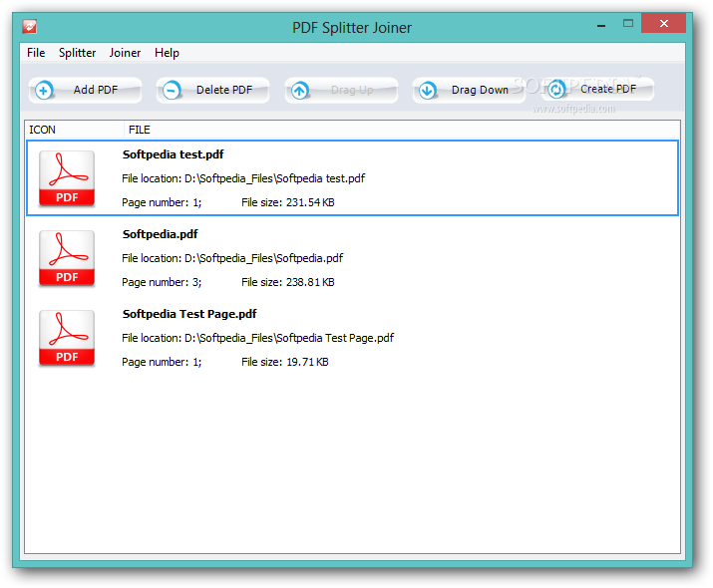Select the file name Softpedia test.pdf

pyautogui.click(x=173, y=154)
